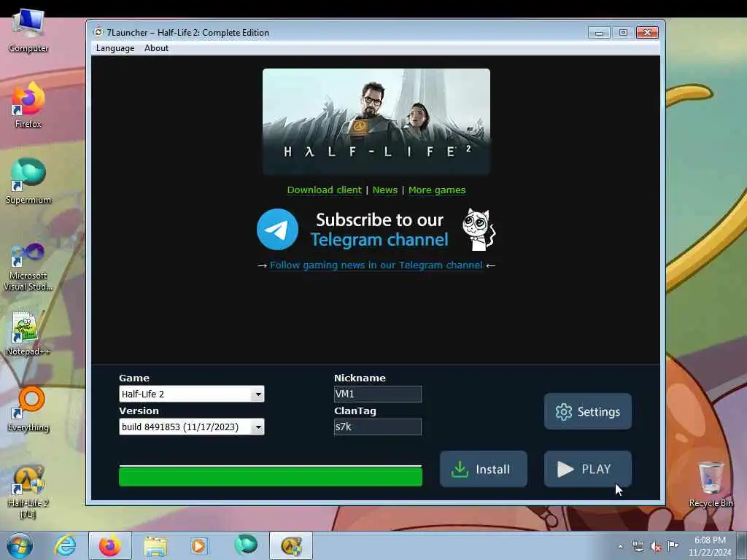Open the More games link
This screenshot has width=747, height=560.
tap(437, 190)
